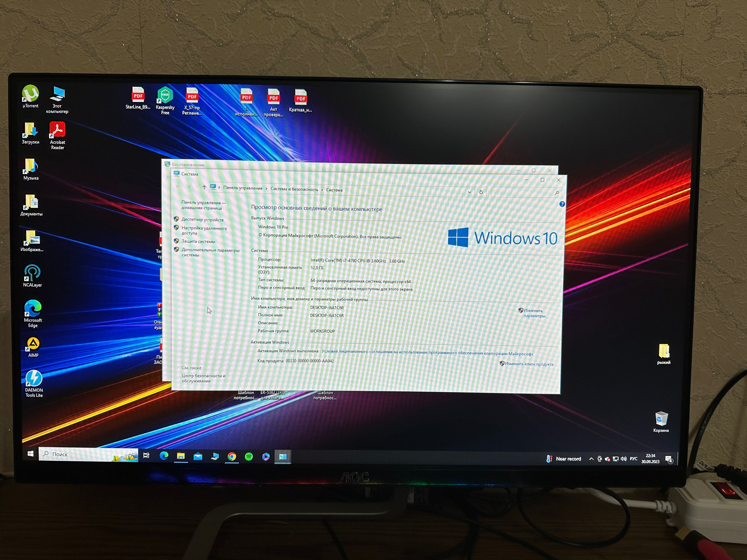Open the рыжий folder on the desktop
747x560 pixels.
pyautogui.click(x=664, y=354)
